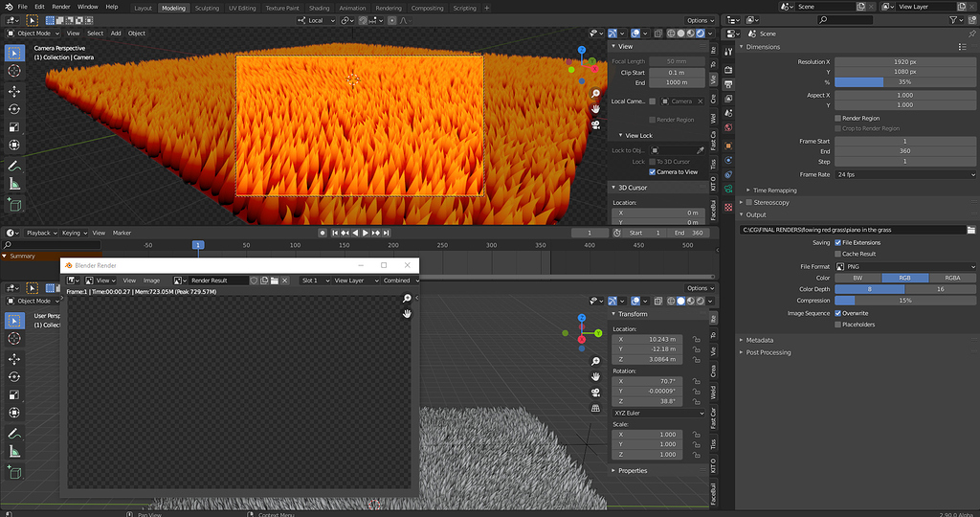
Task: Uncheck Camera to View lock
Action: coord(653,172)
